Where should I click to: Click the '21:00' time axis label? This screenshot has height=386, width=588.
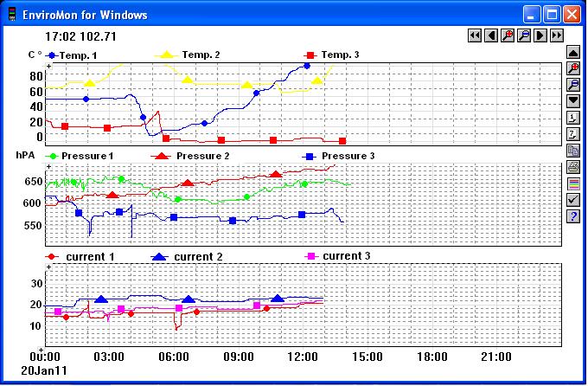click(496, 357)
